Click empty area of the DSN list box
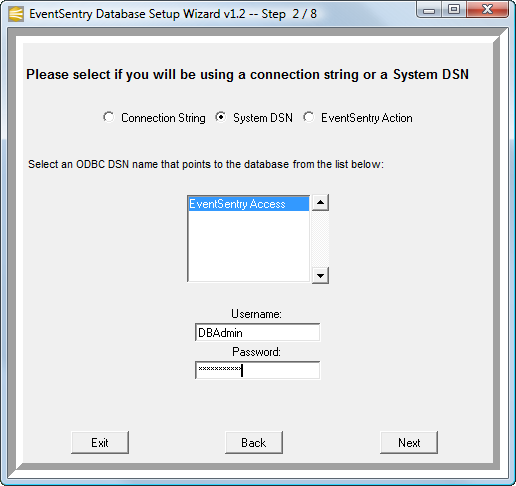 point(249,246)
